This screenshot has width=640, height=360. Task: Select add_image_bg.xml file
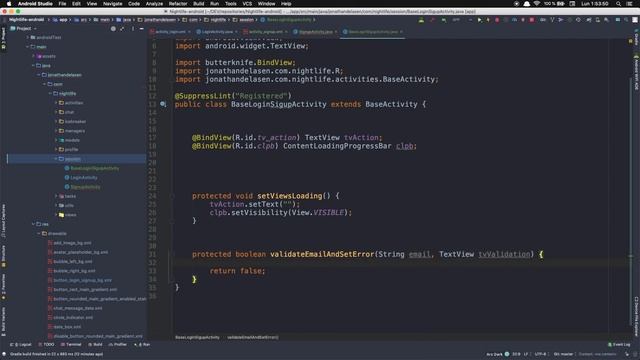[72, 243]
